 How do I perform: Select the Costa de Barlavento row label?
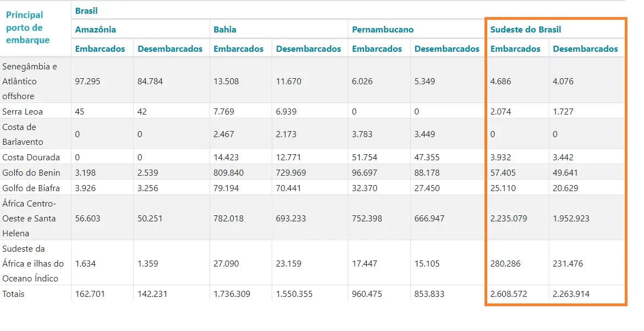(x=23, y=134)
